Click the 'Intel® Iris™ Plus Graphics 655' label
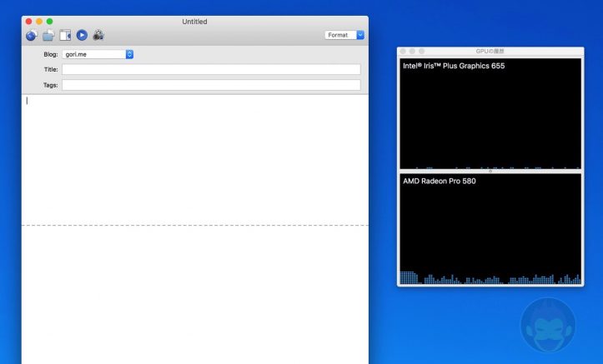Screen dimensions: 603x364 click(454, 66)
